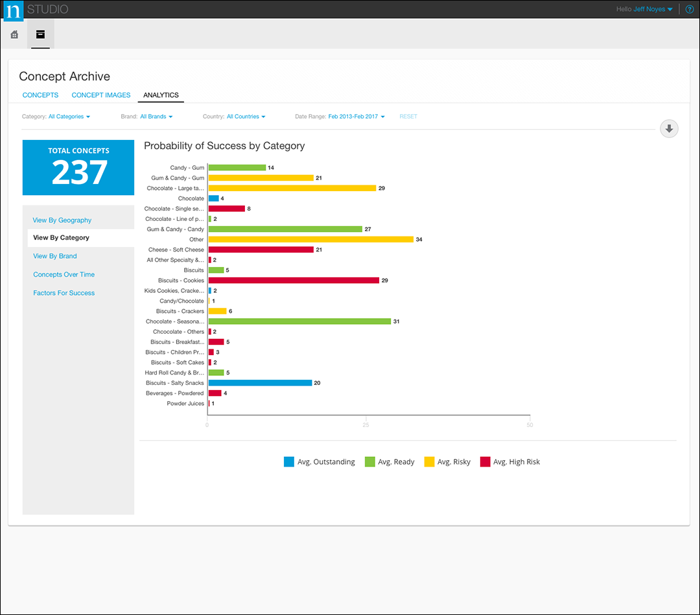Screen dimensions: 700x615
Task: Click the Total Concepts 237 tile
Action: pos(78,167)
